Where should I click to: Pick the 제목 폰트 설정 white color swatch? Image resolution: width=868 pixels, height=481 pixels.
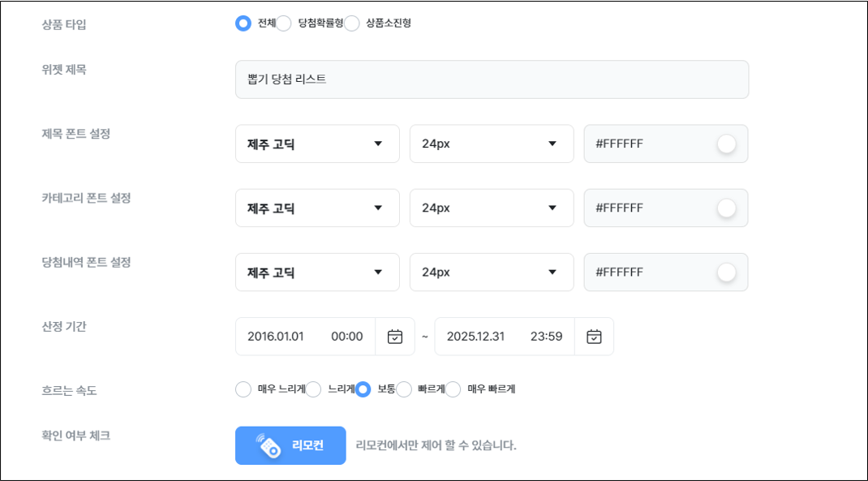[x=726, y=144]
